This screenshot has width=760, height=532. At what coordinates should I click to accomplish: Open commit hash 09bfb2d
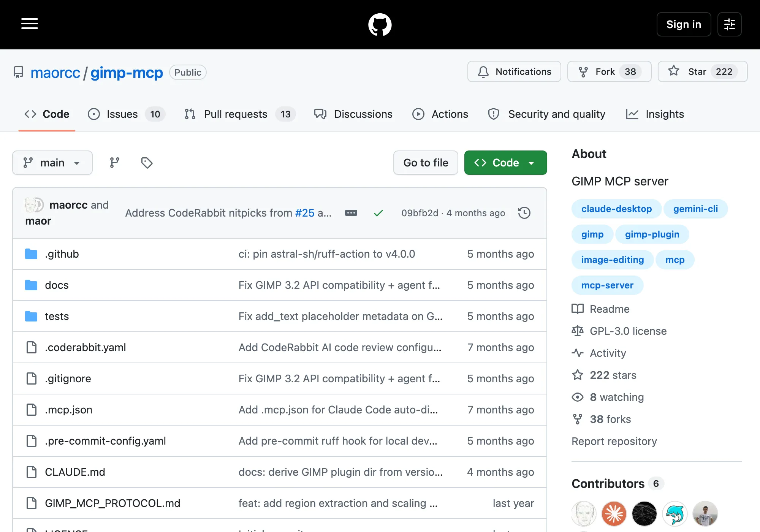click(420, 213)
